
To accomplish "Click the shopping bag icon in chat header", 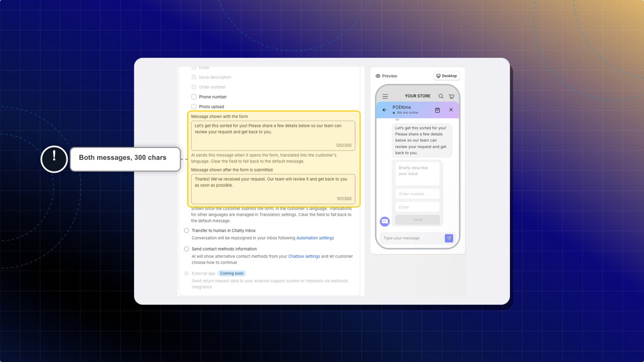I will coord(437,110).
